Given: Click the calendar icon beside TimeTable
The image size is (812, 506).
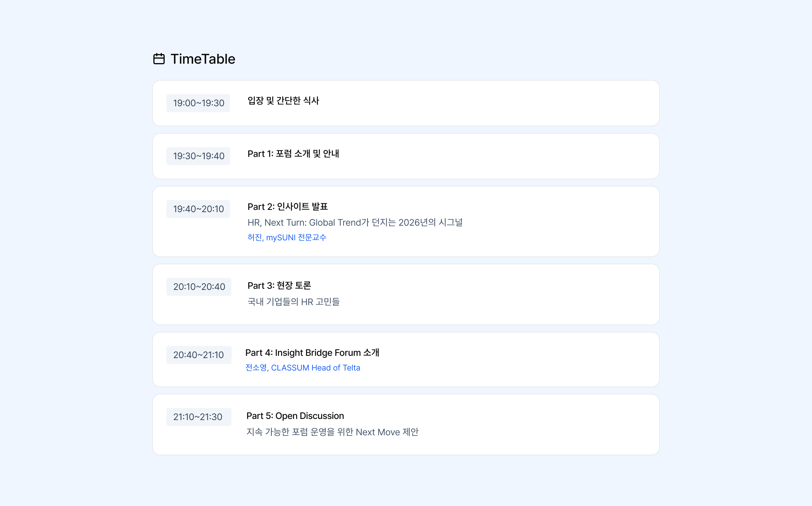Looking at the screenshot, I should (x=159, y=59).
